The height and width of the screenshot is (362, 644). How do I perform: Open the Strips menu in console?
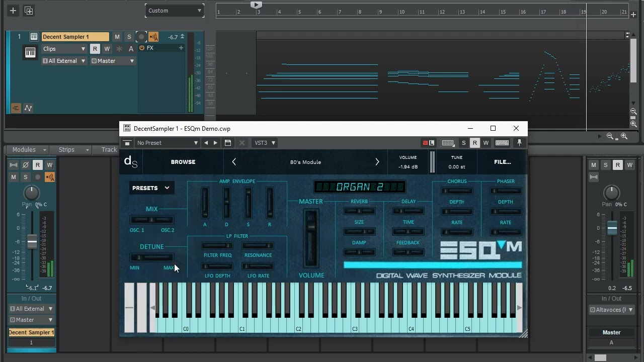72,150
